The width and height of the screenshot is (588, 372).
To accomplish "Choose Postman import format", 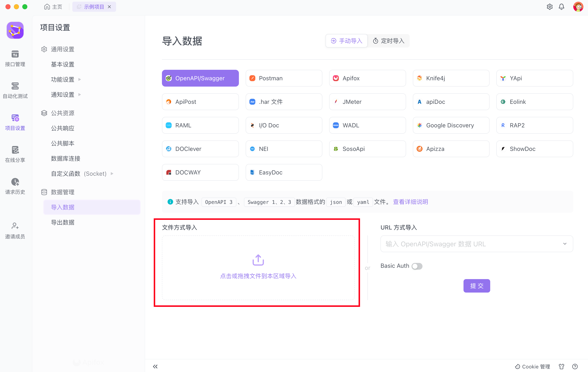I will [x=284, y=78].
